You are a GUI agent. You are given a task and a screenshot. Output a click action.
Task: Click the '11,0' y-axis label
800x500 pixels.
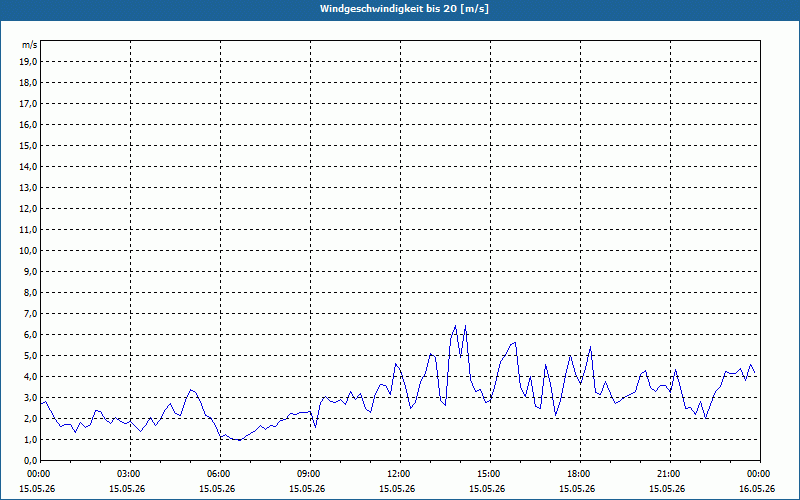pyautogui.click(x=28, y=230)
